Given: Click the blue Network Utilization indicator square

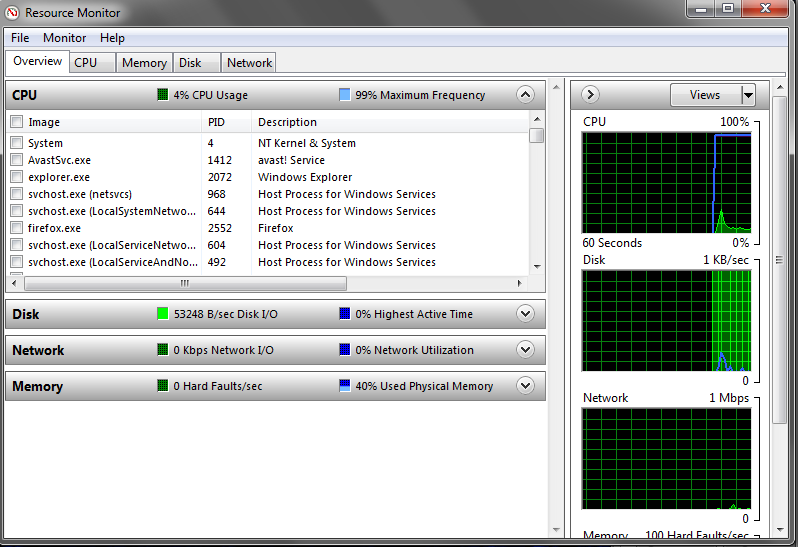Looking at the screenshot, I should [x=345, y=350].
